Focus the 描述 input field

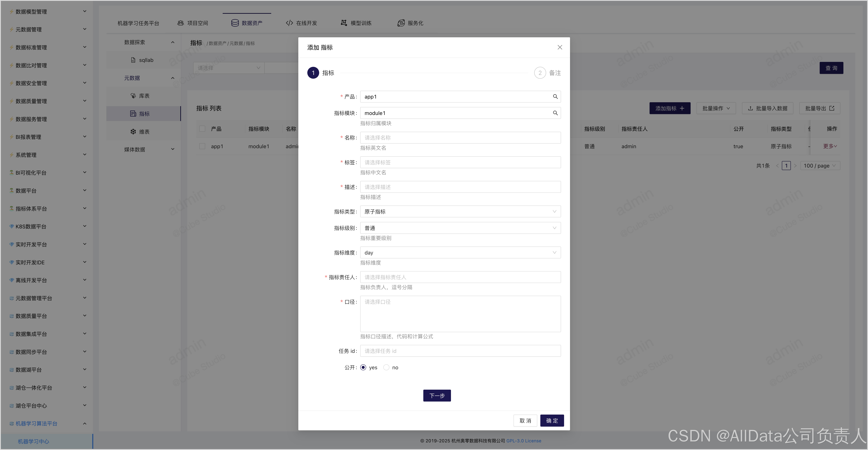[460, 187]
